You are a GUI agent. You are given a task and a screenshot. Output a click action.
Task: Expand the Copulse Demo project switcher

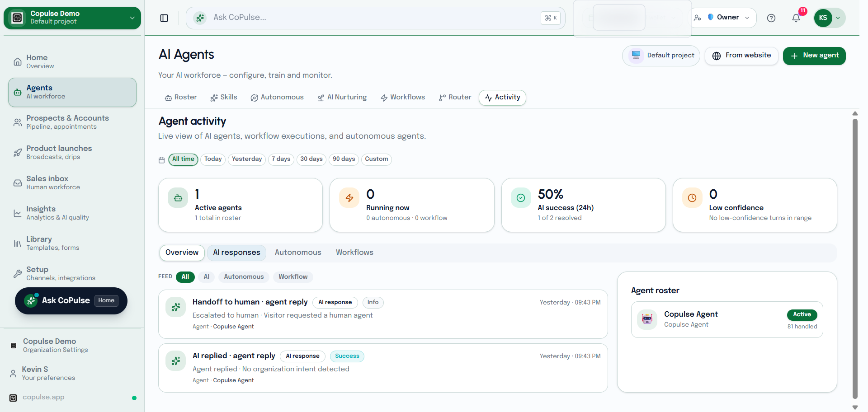[72, 18]
